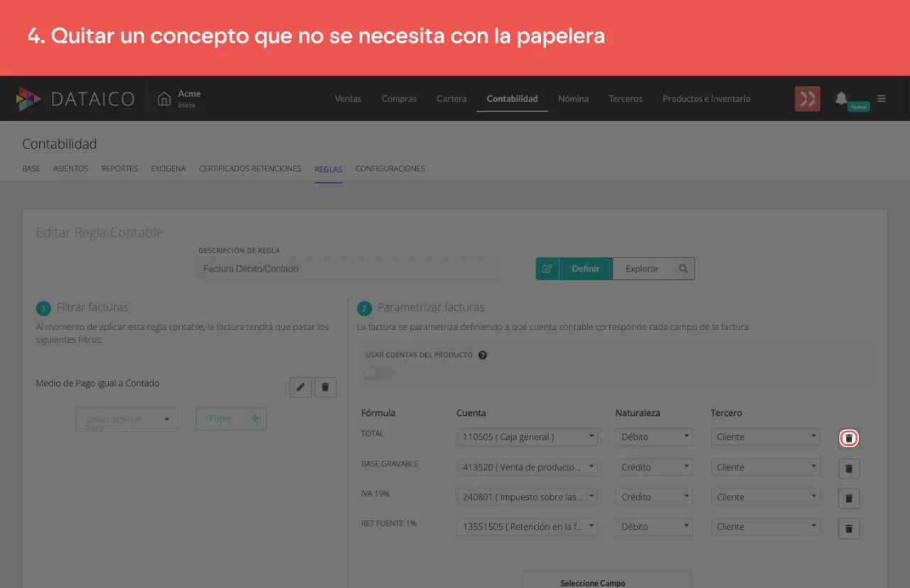Open the hamburger menu
The image size is (910, 588).
[x=882, y=99]
